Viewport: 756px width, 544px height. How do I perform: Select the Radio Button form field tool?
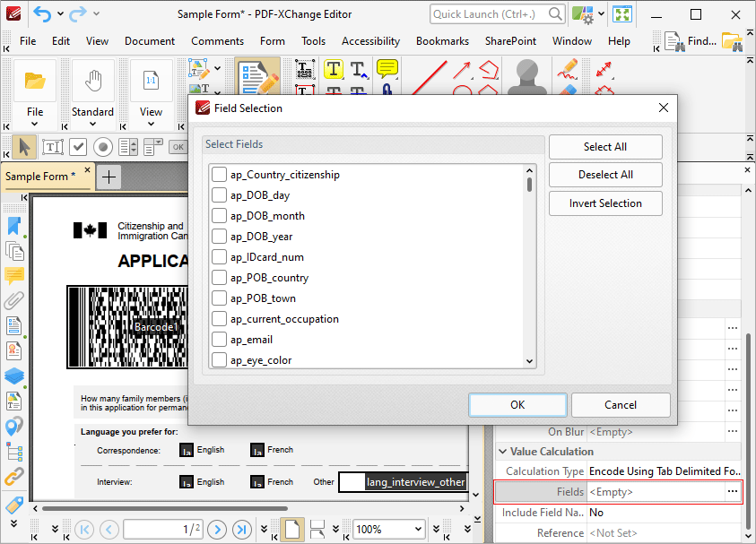[103, 147]
